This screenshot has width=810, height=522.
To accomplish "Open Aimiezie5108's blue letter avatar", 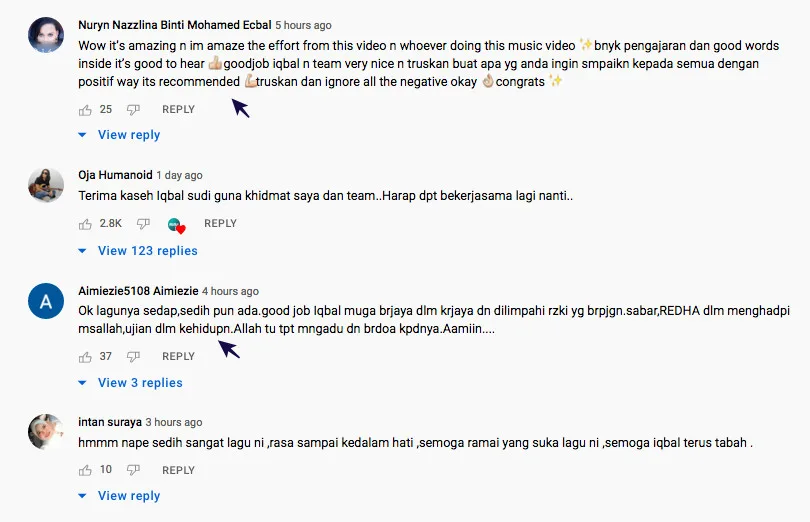I will 46,301.
